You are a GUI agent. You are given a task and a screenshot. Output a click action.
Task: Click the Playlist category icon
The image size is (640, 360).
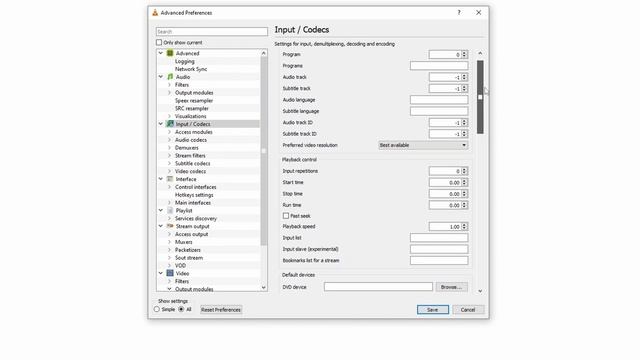point(170,210)
